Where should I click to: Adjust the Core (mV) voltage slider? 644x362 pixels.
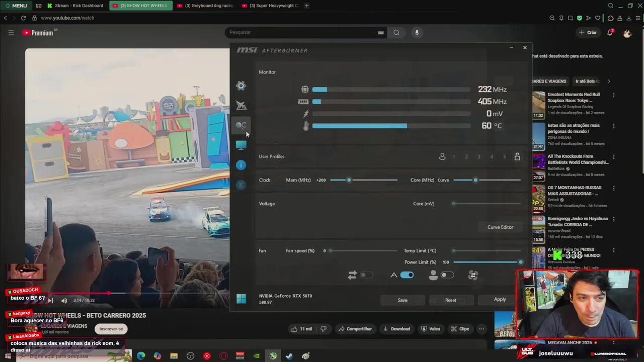point(487,204)
